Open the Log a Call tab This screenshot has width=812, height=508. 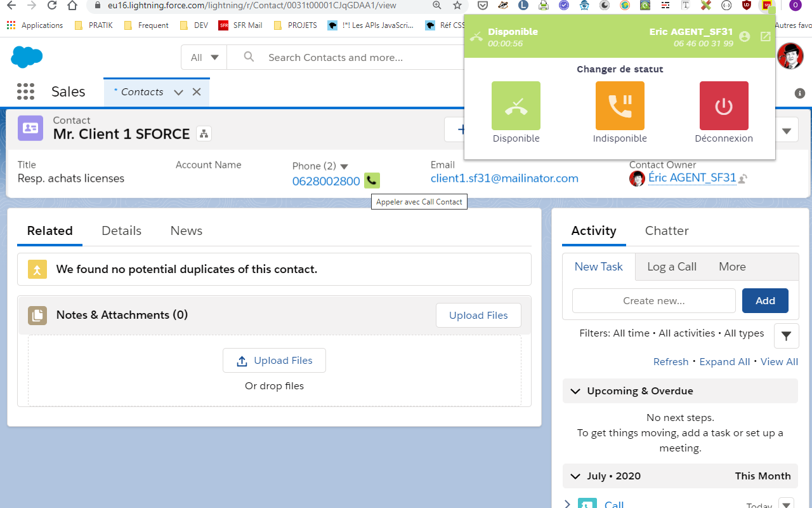pyautogui.click(x=672, y=267)
